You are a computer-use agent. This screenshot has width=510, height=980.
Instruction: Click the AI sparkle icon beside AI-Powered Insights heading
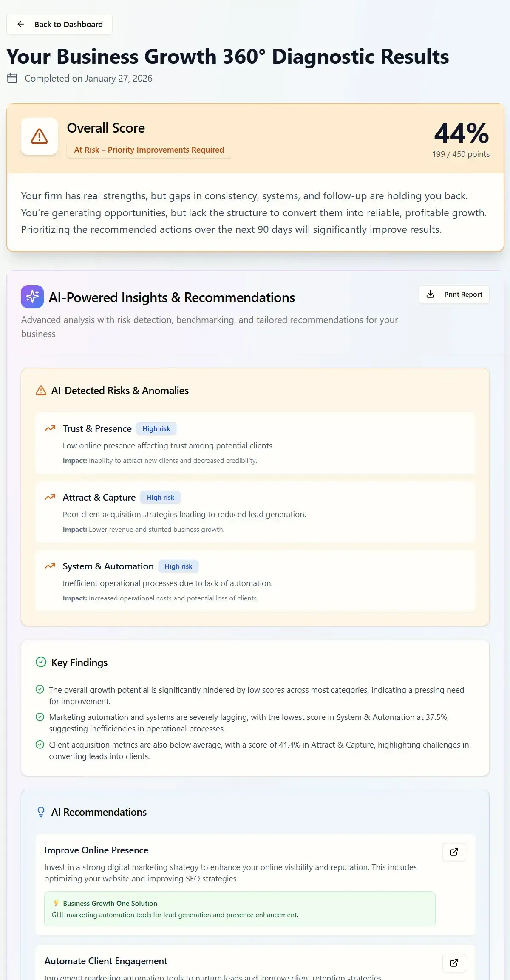click(x=32, y=297)
